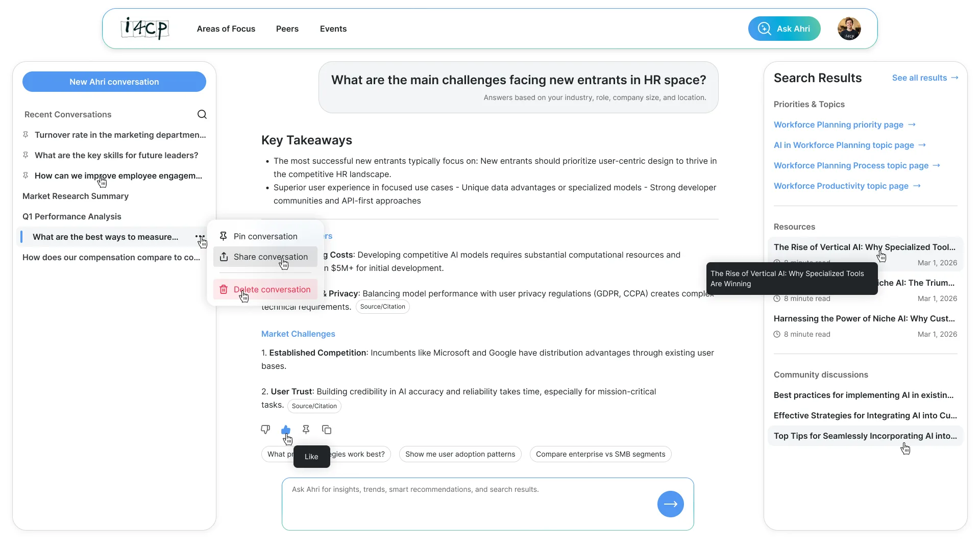
Task: Open Workforce Planning priority page link
Action: (845, 124)
